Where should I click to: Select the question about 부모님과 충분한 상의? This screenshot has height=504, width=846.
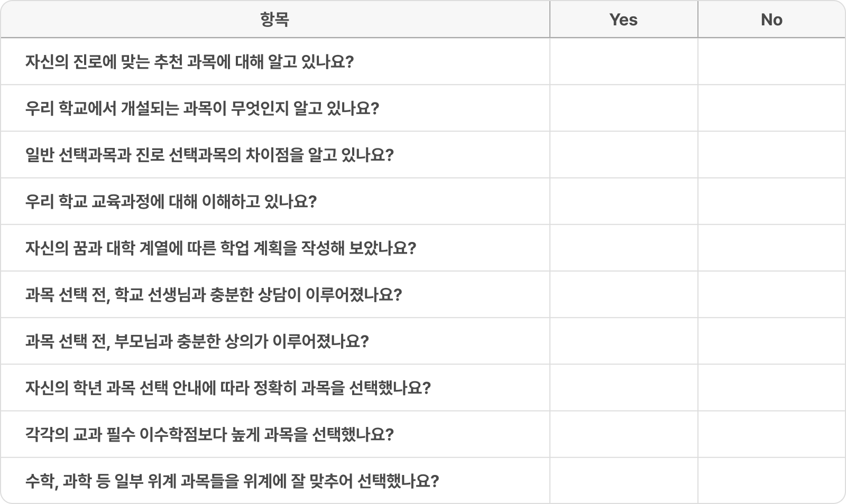click(197, 341)
